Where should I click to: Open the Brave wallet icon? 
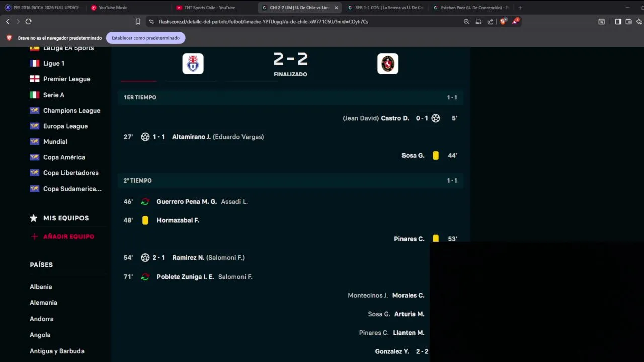[x=628, y=22]
